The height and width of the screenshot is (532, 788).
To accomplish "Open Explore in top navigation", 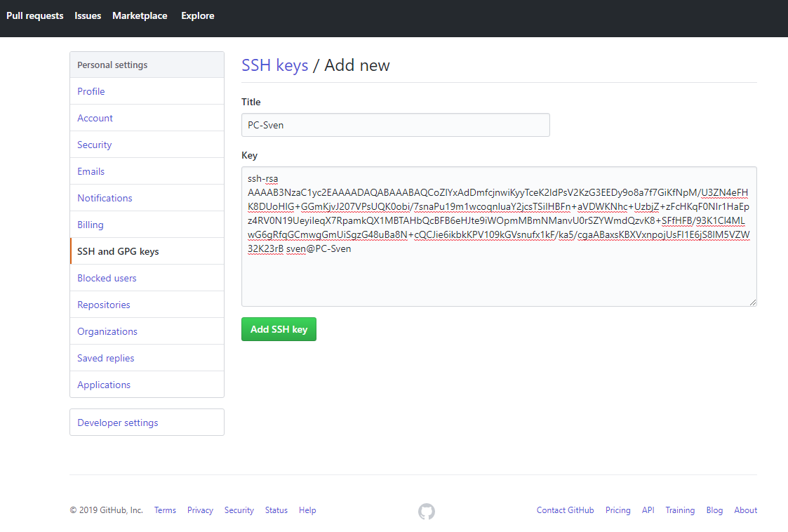I will pyautogui.click(x=197, y=15).
